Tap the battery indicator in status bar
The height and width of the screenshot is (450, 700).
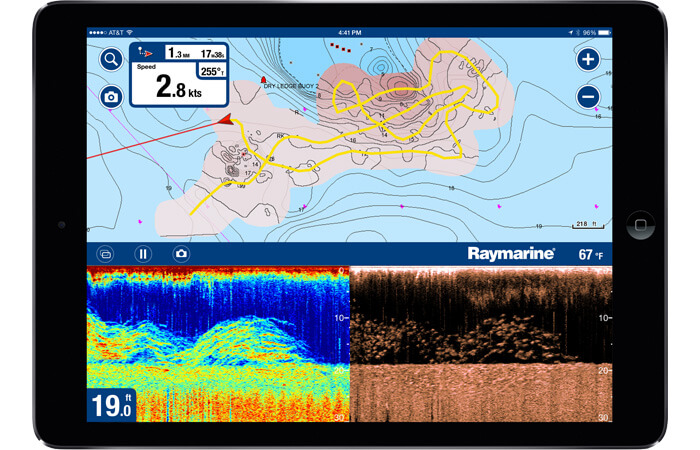click(x=604, y=33)
